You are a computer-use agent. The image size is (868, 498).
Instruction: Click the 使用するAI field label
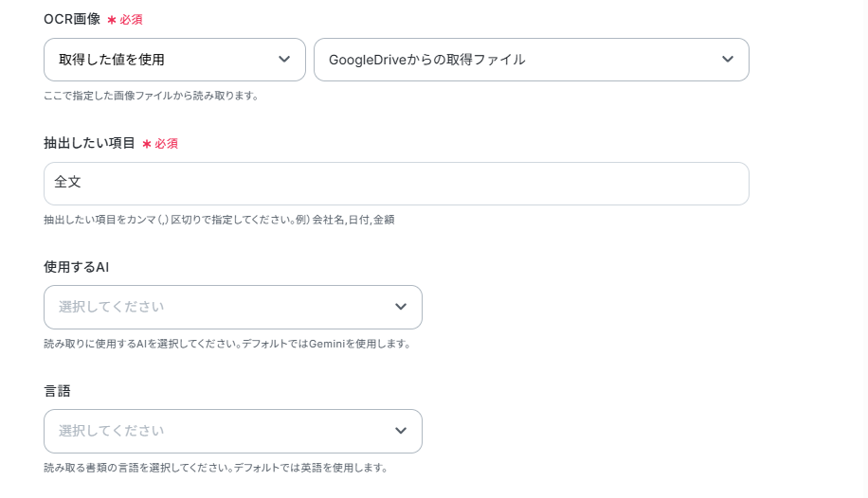click(x=77, y=267)
